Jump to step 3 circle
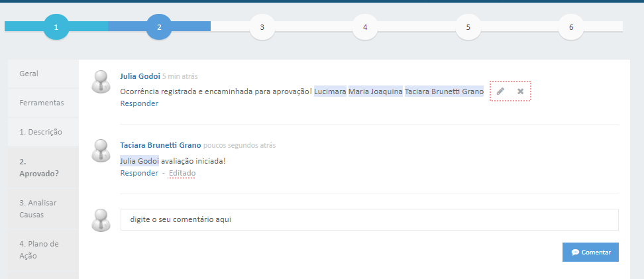Screen dimensions: 644x279 click(x=262, y=27)
